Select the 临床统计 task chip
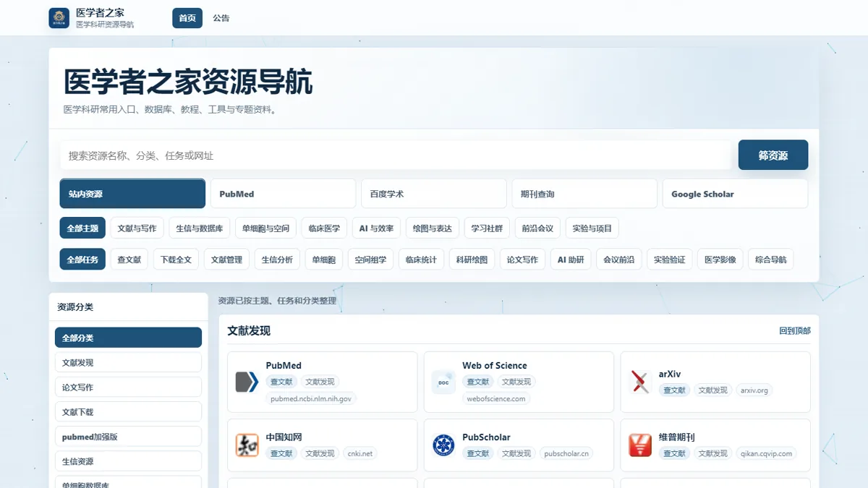868x488 pixels. tap(422, 260)
